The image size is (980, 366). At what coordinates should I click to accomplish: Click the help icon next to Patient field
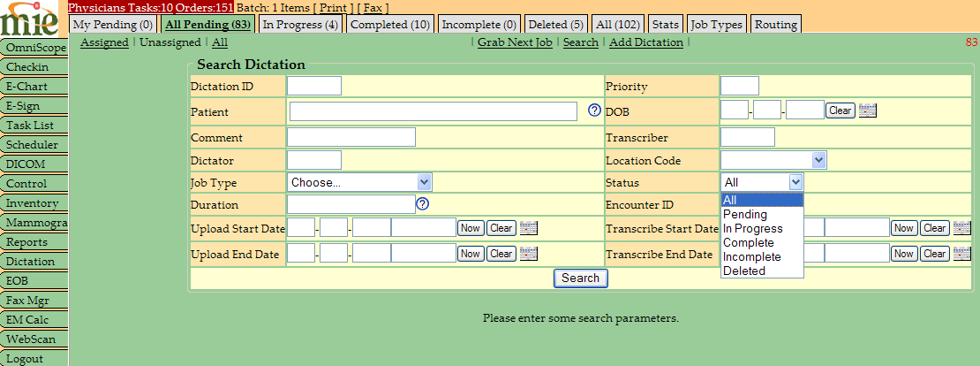point(594,111)
